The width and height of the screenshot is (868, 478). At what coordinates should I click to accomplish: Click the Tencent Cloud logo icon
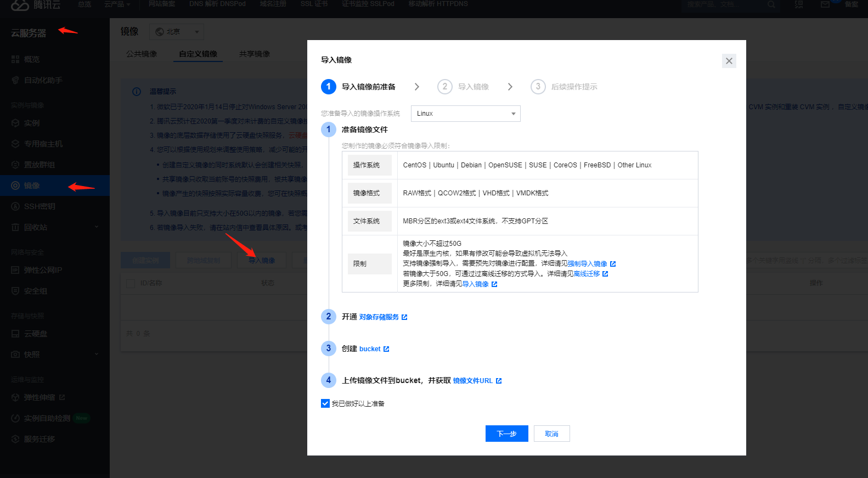pyautogui.click(x=20, y=4)
